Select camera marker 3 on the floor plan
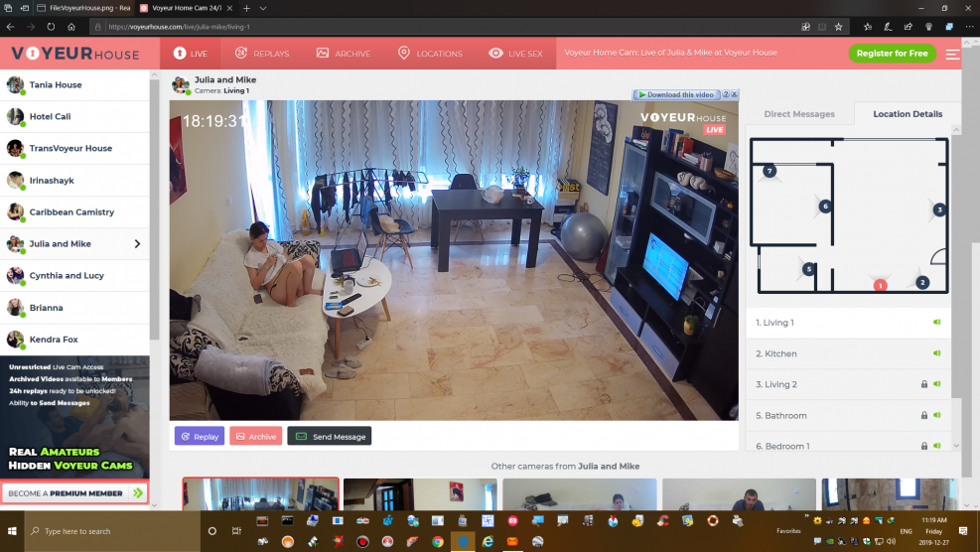Viewport: 980px width, 552px height. 939,209
